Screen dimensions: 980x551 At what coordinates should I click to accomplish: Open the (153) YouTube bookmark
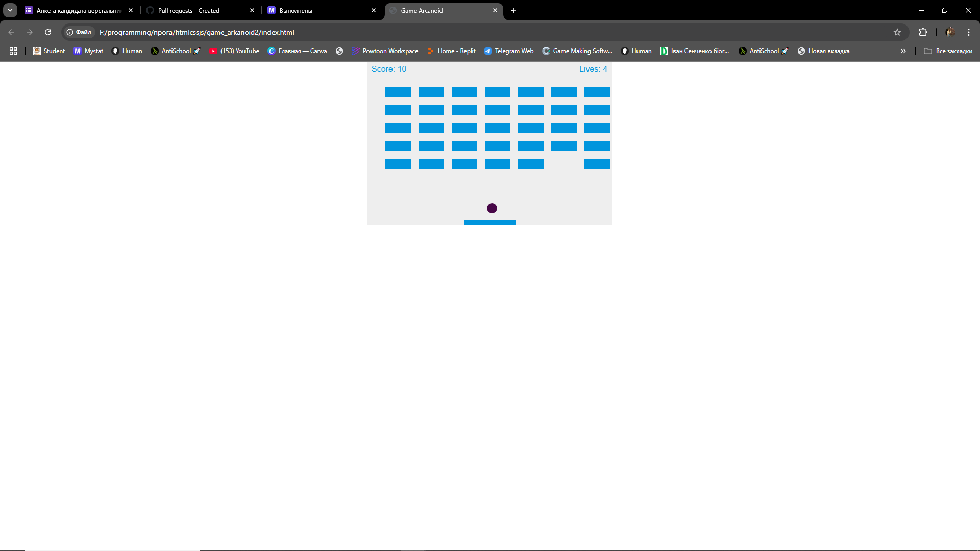tap(234, 51)
